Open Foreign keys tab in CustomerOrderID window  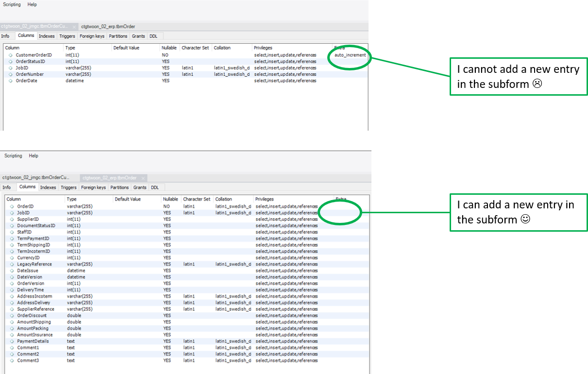(92, 36)
